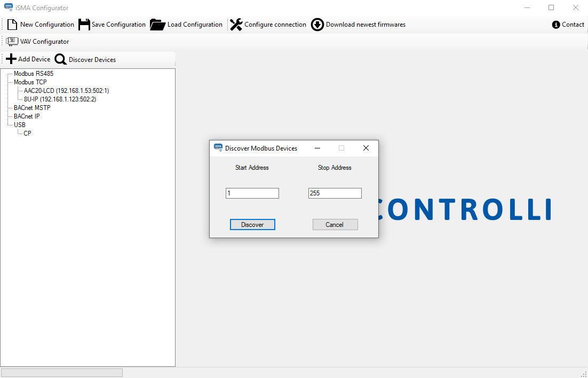Screen dimensions: 588x378
Task: Click the Stop Address input field
Action: [x=335, y=193]
